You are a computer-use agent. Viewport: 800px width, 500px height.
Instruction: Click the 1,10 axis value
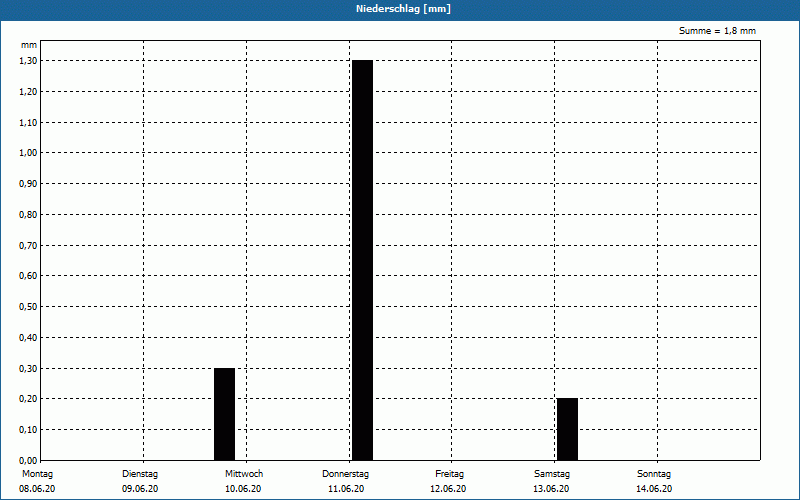28,122
